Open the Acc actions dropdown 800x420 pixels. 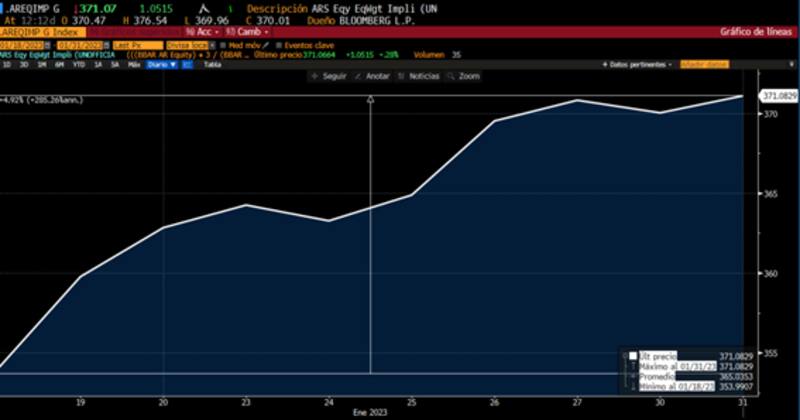click(x=203, y=32)
